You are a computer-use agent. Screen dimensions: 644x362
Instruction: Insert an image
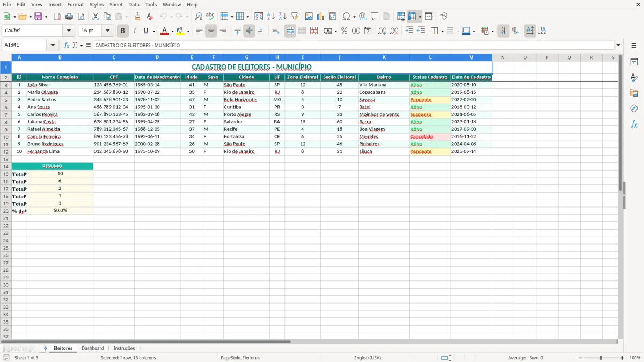[309, 17]
